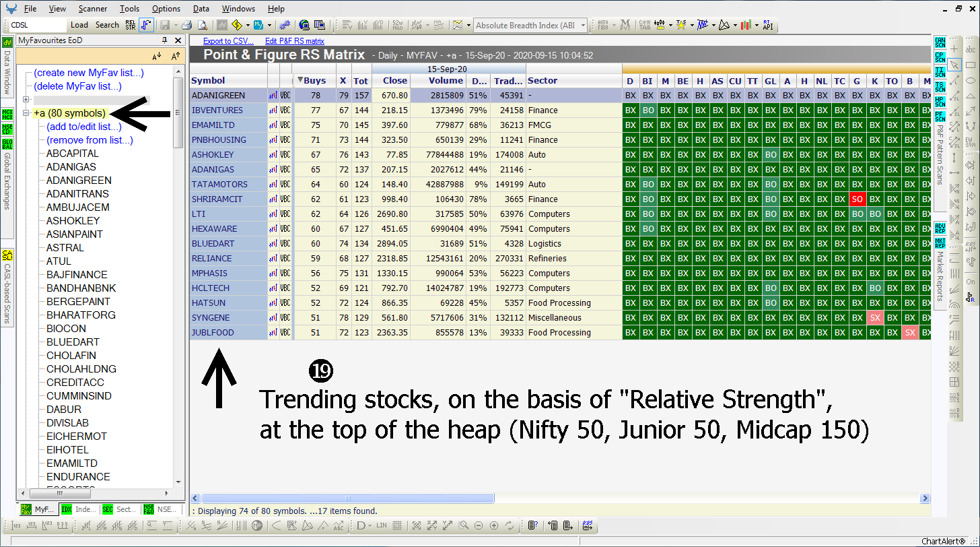
Task: Click the blue channel lines icon
Action: tap(702, 25)
